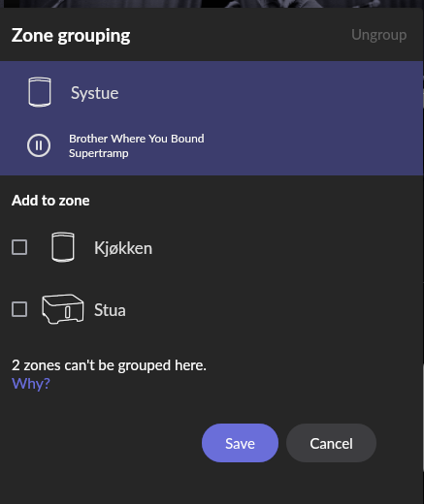The image size is (424, 504).
Task: Select the Stua zone name
Action: (110, 310)
